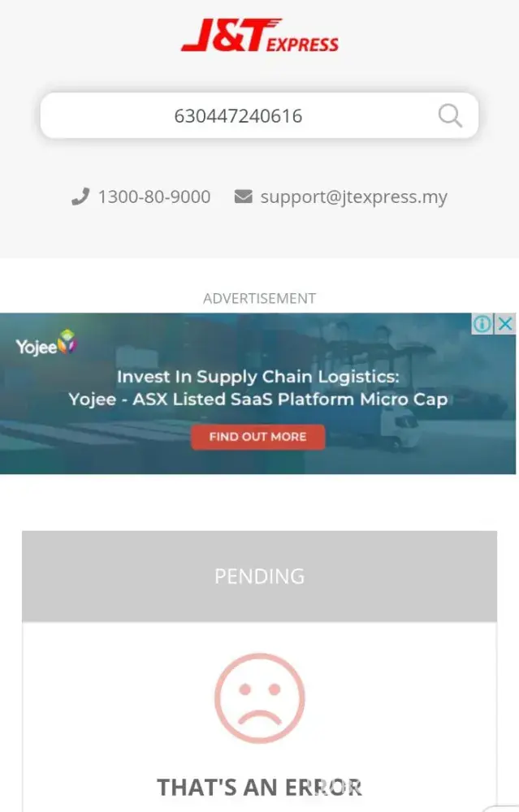Image resolution: width=519 pixels, height=812 pixels.
Task: Click the phone handset icon
Action: point(80,197)
